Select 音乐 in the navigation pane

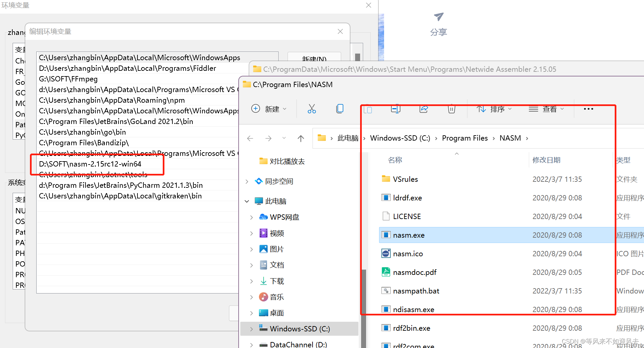[x=277, y=297]
